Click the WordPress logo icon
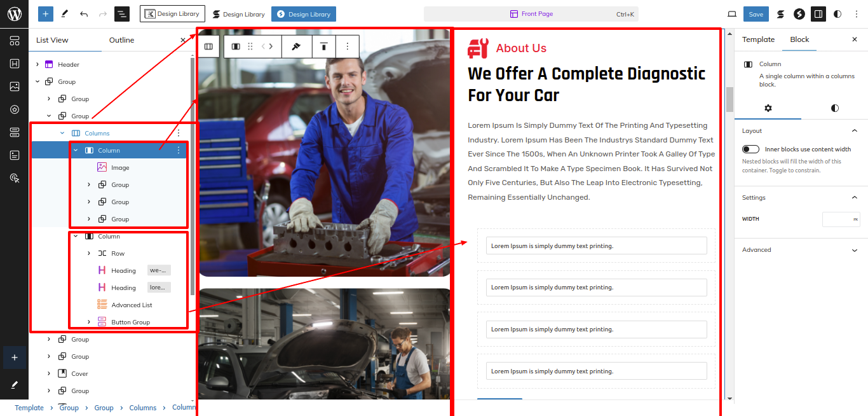Viewport: 868px width, 416px height. click(x=14, y=14)
